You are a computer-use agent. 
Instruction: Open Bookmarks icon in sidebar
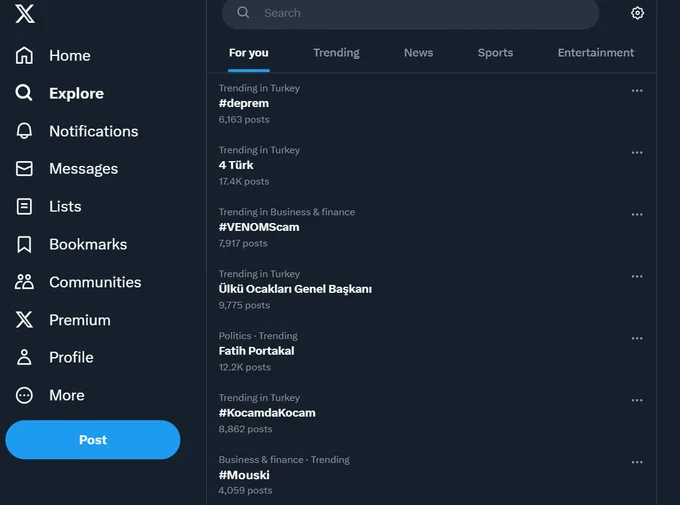click(24, 244)
